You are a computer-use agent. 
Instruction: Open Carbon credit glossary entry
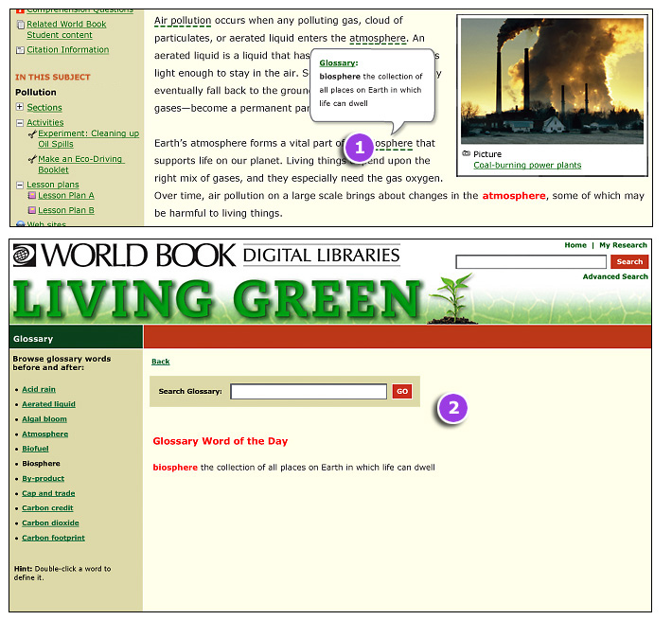click(47, 508)
